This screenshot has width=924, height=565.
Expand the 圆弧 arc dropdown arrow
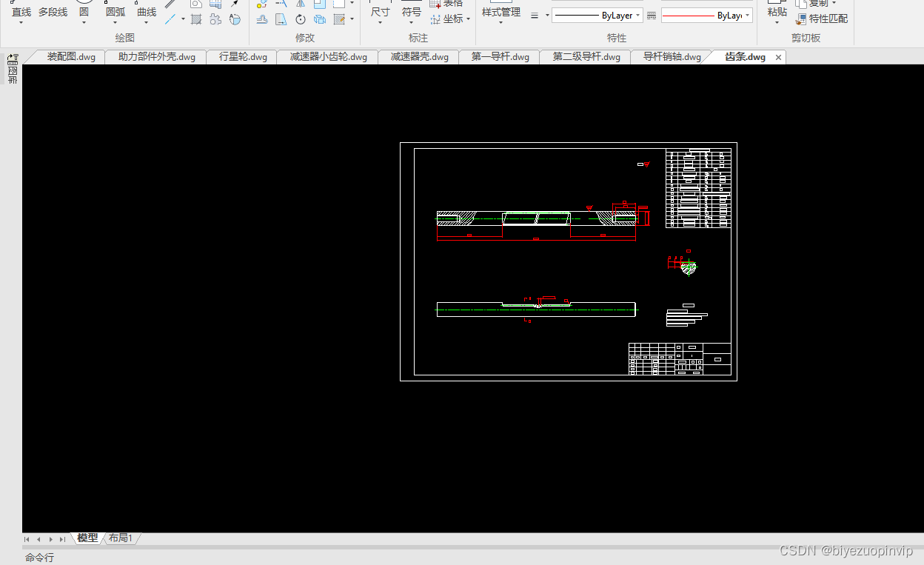pyautogui.click(x=115, y=23)
